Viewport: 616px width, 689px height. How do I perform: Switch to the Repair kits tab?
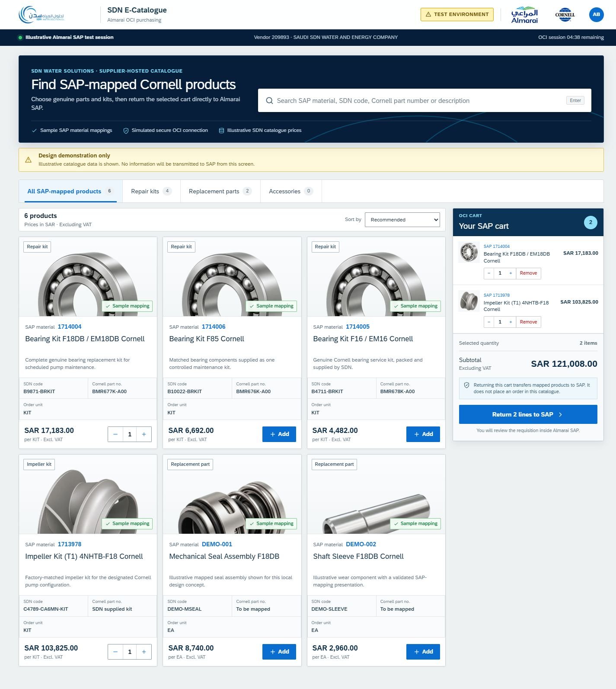point(151,191)
